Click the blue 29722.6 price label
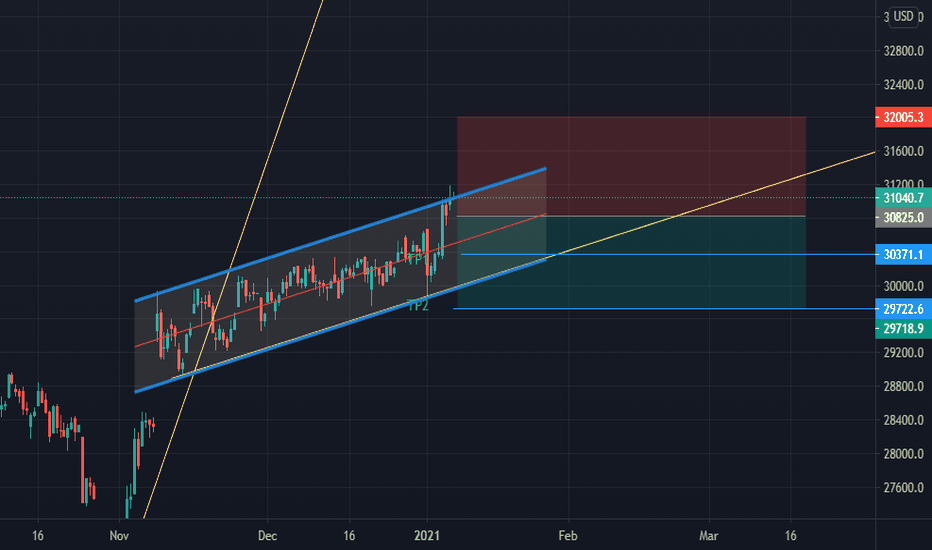 click(x=903, y=309)
